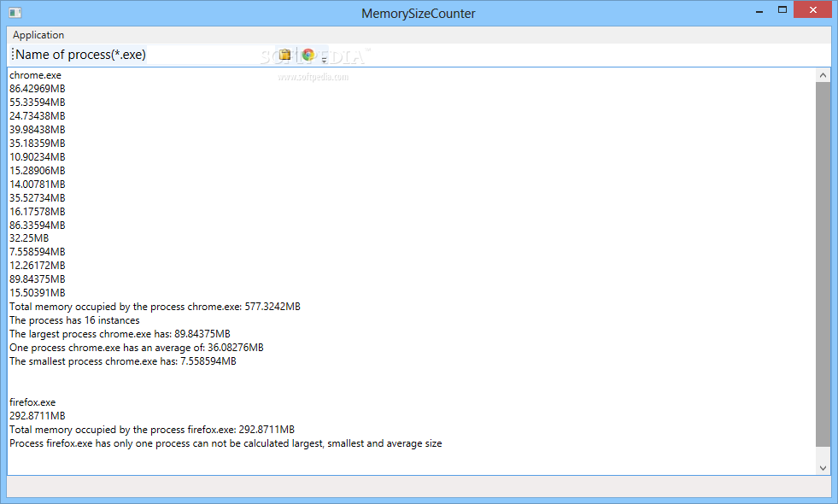Close the MemorySizeCounter window
Image resolution: width=838 pixels, height=504 pixels.
click(813, 9)
